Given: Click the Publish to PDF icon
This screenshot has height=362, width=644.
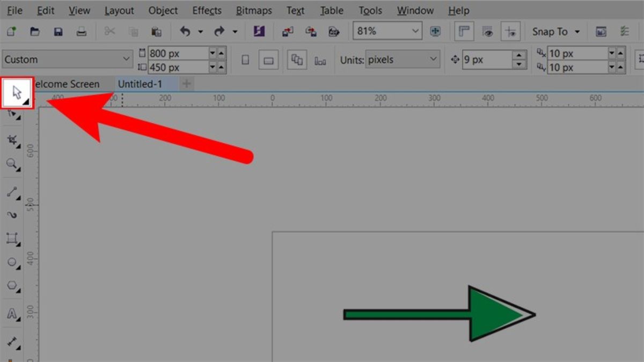Looking at the screenshot, I should tap(334, 32).
